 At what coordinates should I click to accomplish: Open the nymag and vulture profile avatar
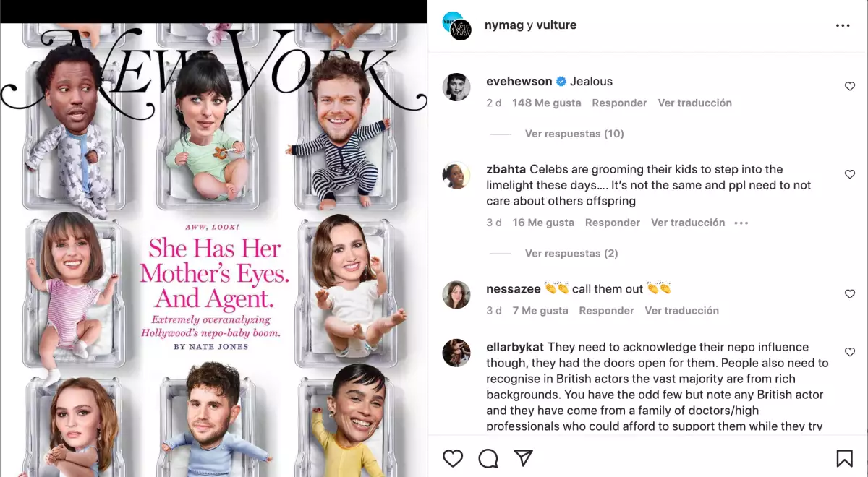(456, 25)
